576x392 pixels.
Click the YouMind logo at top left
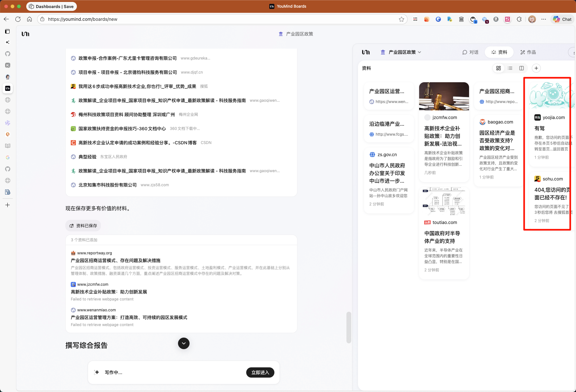click(x=26, y=34)
